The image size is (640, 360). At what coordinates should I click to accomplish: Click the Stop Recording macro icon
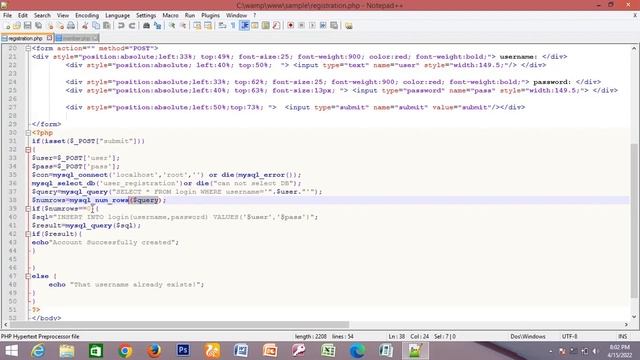[x=302, y=26]
